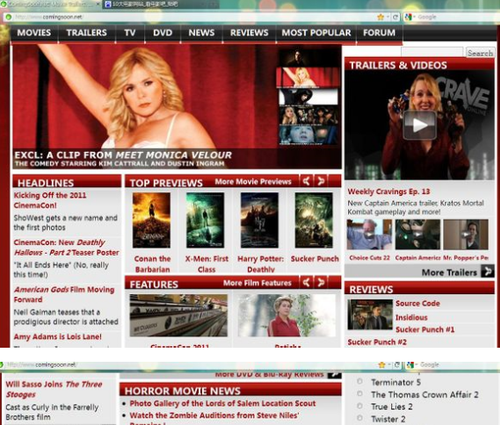Focus the site search input field
The width and height of the screenshot is (500, 425).
pyautogui.click(x=432, y=52)
